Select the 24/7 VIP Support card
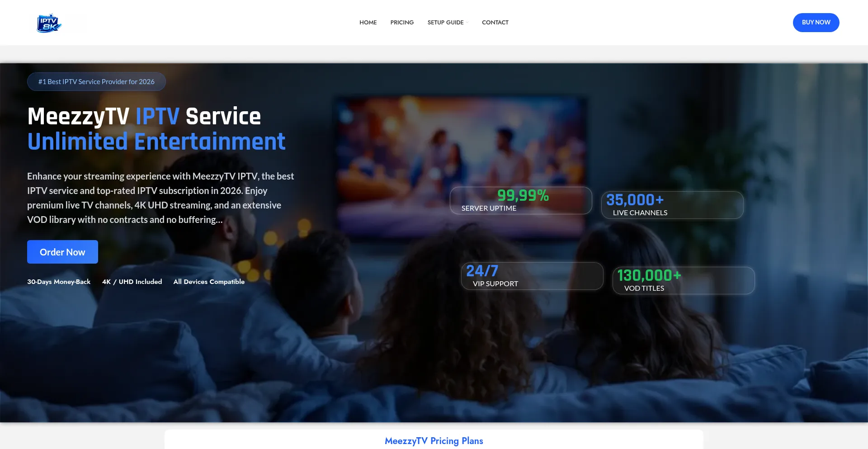868x449 pixels. click(x=532, y=276)
